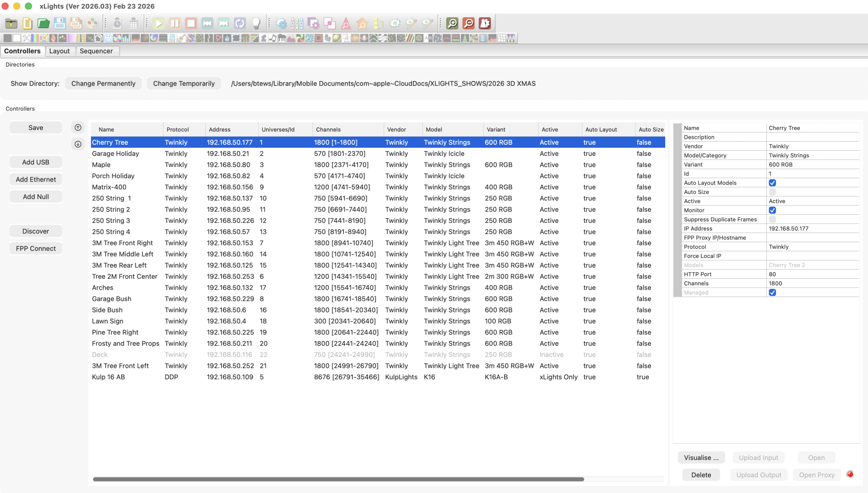Toggle the Monitor checkbox
868x493 pixels.
[772, 210]
